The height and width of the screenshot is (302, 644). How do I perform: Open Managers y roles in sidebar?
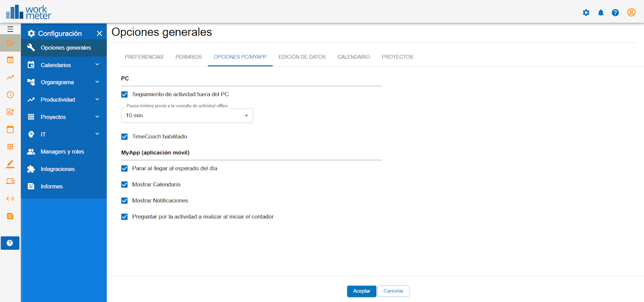(x=62, y=152)
